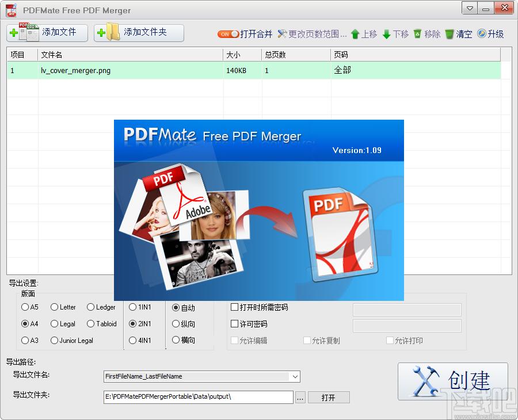Click the ... browse folder button
This screenshot has width=518, height=420.
click(x=300, y=398)
